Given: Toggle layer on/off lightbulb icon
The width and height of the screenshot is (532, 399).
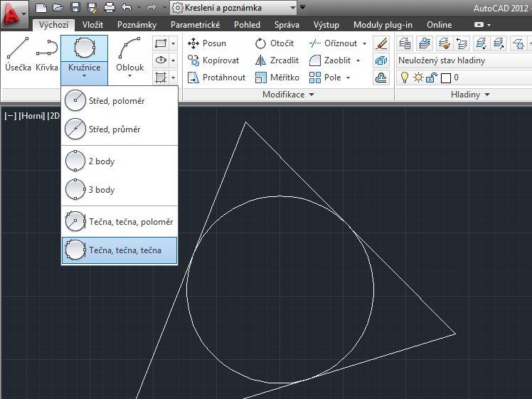Looking at the screenshot, I should [x=404, y=78].
